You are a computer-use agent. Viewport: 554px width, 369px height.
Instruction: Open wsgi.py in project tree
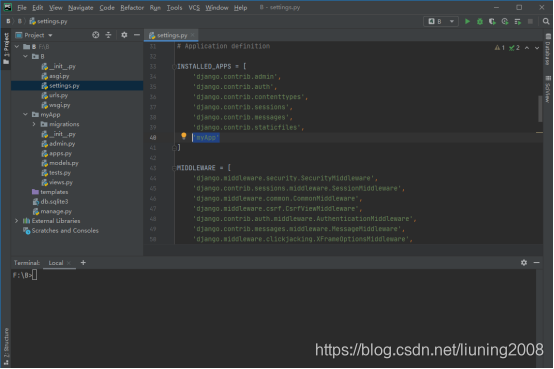point(56,105)
